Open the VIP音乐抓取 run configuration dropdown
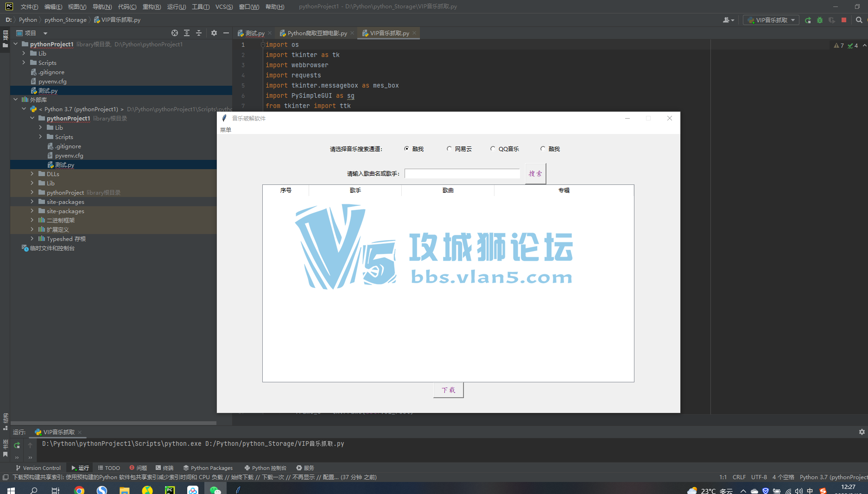 pyautogui.click(x=792, y=20)
